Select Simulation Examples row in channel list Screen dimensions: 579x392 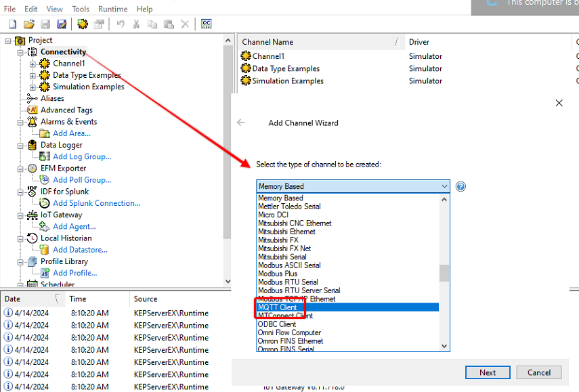[x=282, y=81]
